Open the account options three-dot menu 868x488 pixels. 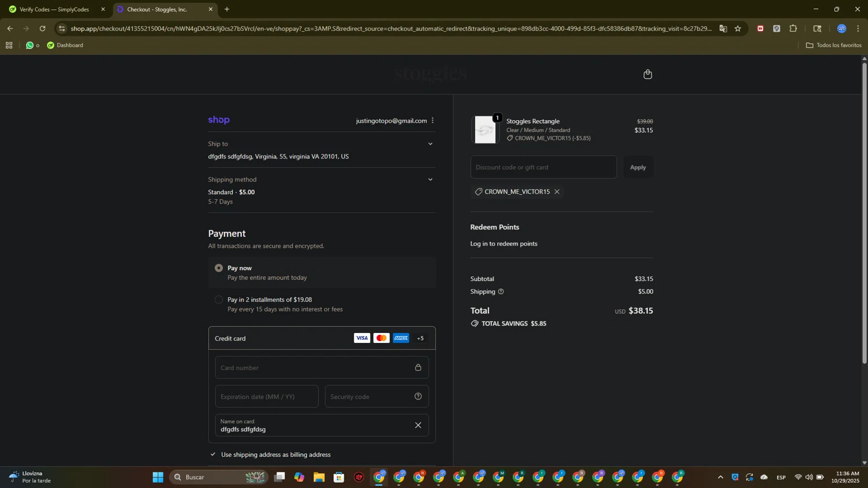432,120
